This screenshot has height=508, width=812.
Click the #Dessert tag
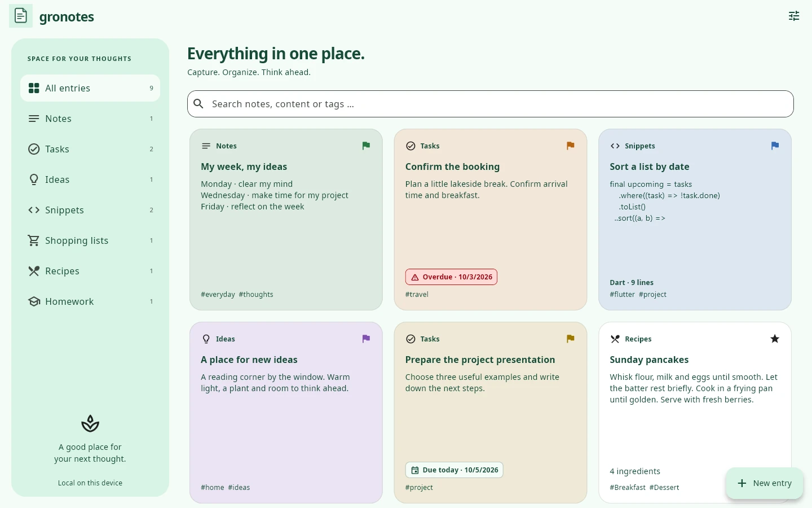tap(664, 488)
